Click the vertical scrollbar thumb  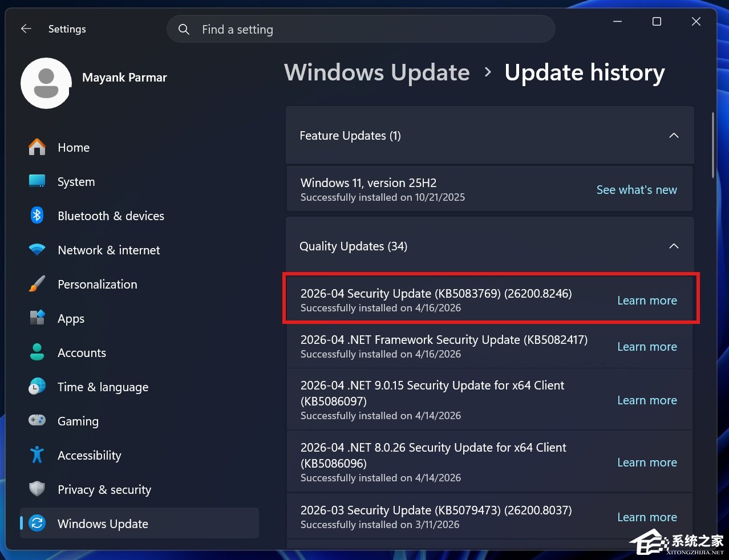712,145
